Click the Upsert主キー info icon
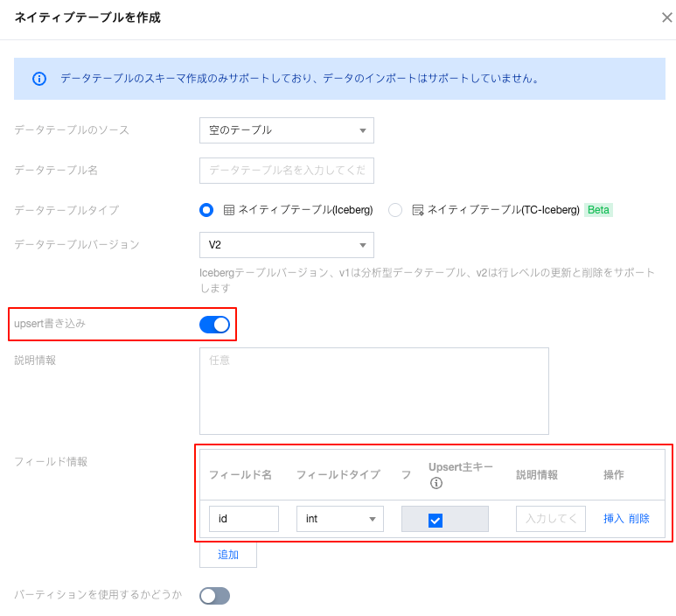676x616 pixels. [436, 483]
